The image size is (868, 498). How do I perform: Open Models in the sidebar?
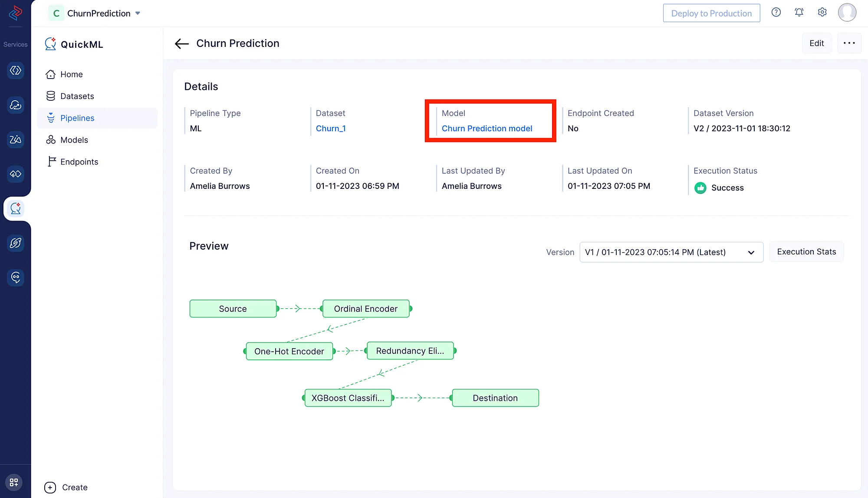pos(74,140)
